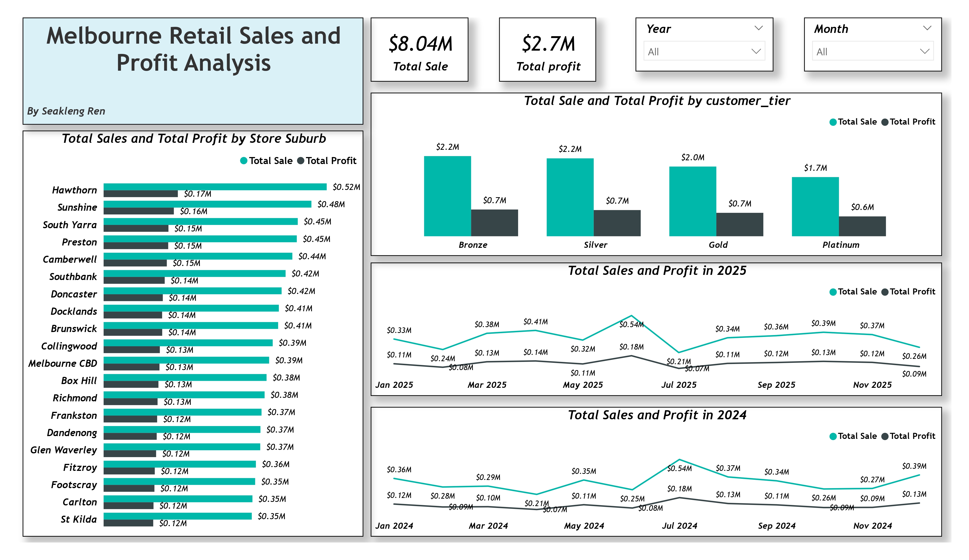The image size is (969, 560).
Task: Select the $8.04M Total Sale card
Action: (x=419, y=49)
